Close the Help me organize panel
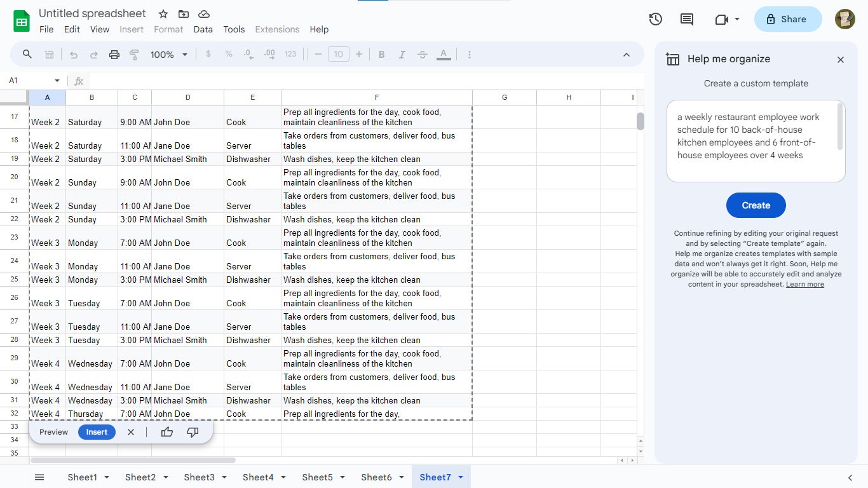The width and height of the screenshot is (868, 488). [841, 60]
